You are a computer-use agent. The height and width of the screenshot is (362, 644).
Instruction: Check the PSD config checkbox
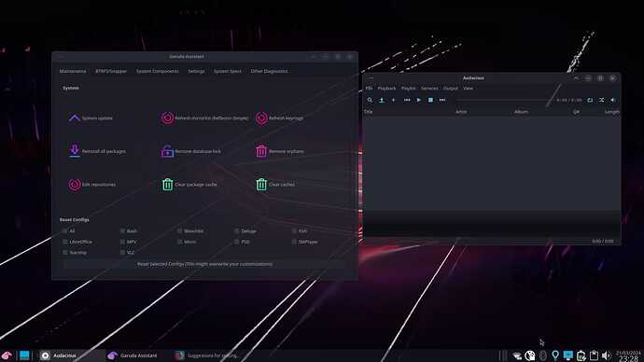pos(236,242)
